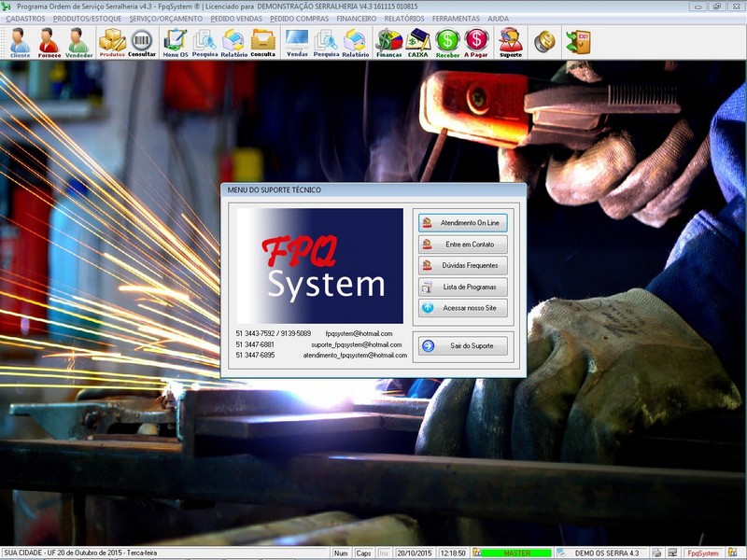
Task: Click the Atendimento On Line button
Action: pyautogui.click(x=462, y=223)
